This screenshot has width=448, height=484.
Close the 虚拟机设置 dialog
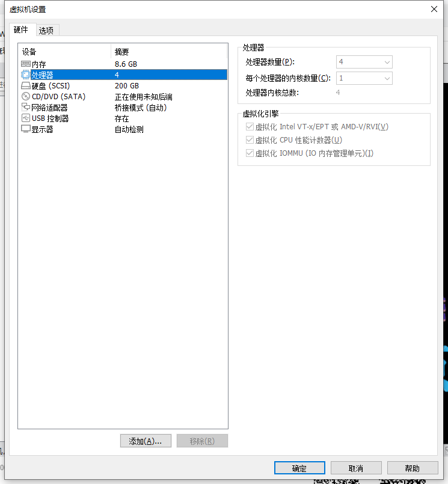pyautogui.click(x=434, y=9)
